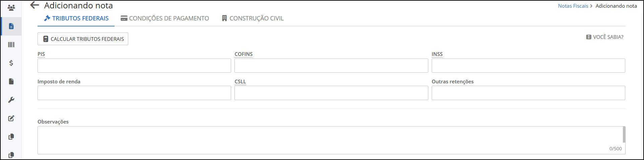Open the blank file sidebar icon
Image resolution: width=644 pixels, height=160 pixels.
point(11,81)
